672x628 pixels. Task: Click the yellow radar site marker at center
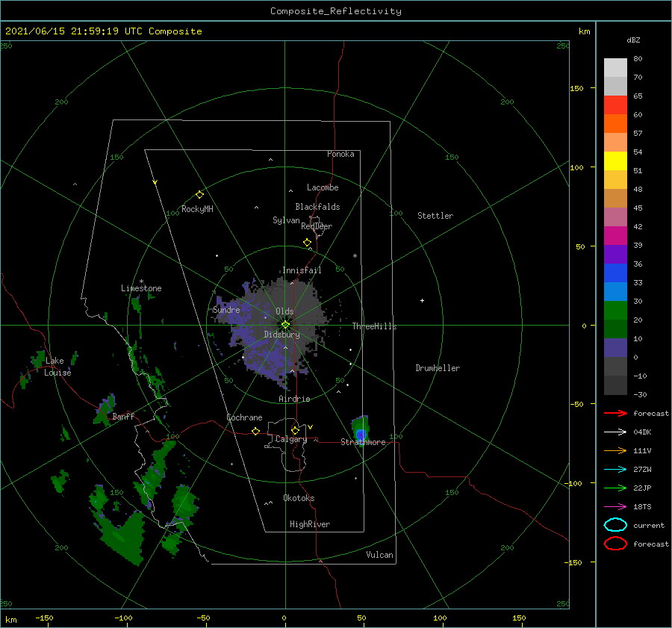click(x=285, y=325)
